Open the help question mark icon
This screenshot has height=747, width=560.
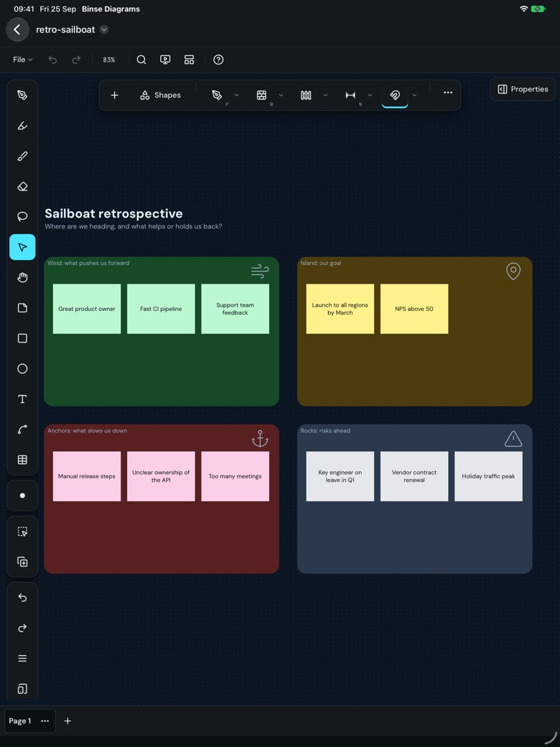[x=218, y=60]
